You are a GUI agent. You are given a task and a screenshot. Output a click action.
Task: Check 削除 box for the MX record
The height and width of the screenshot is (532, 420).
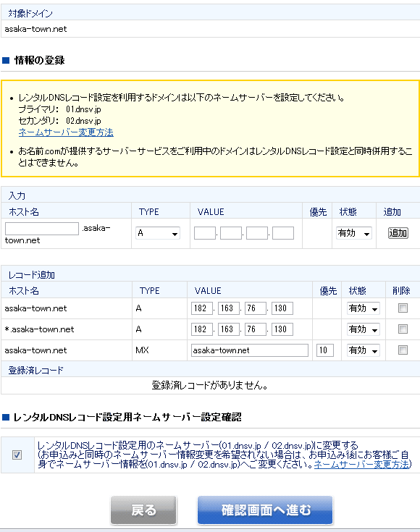click(x=403, y=350)
